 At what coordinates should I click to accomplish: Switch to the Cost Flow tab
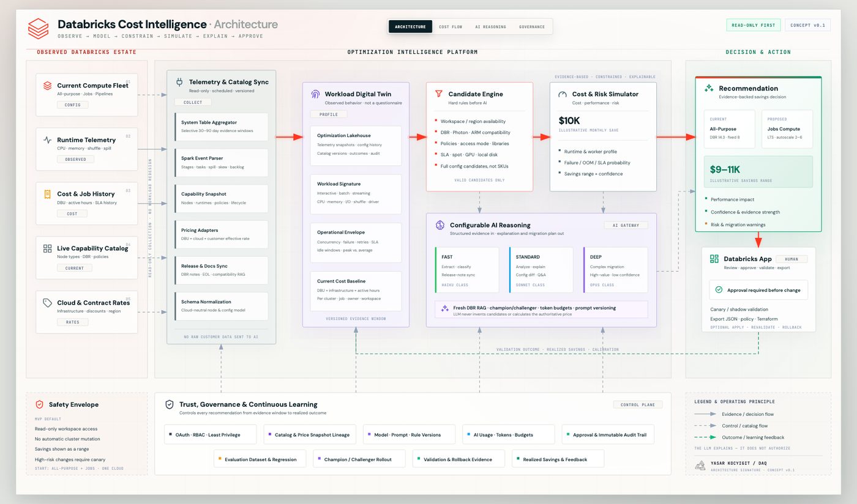coord(451,27)
